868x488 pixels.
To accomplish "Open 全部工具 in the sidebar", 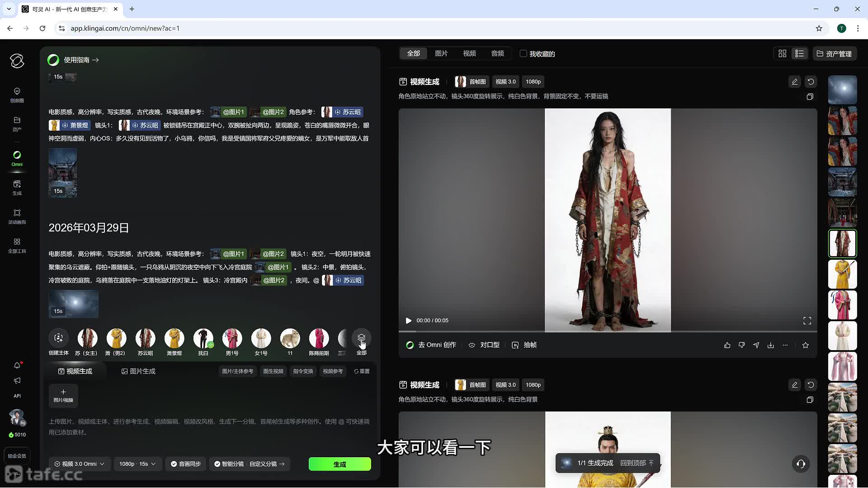I will (x=17, y=244).
